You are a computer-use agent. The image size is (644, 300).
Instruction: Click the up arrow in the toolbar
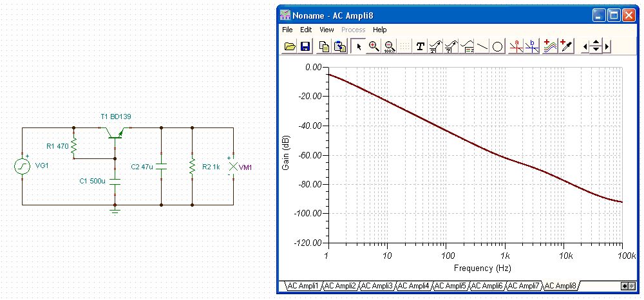(x=596, y=43)
